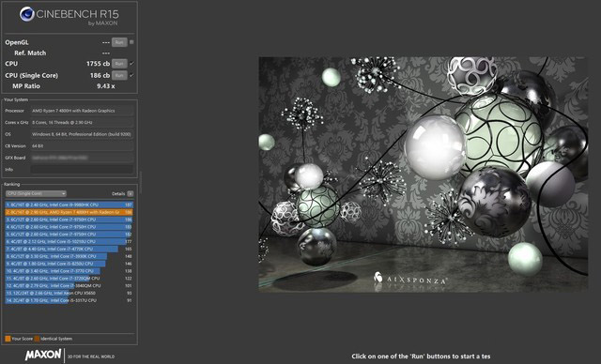Click the Info text field
601x364 pixels.
[x=82, y=169]
